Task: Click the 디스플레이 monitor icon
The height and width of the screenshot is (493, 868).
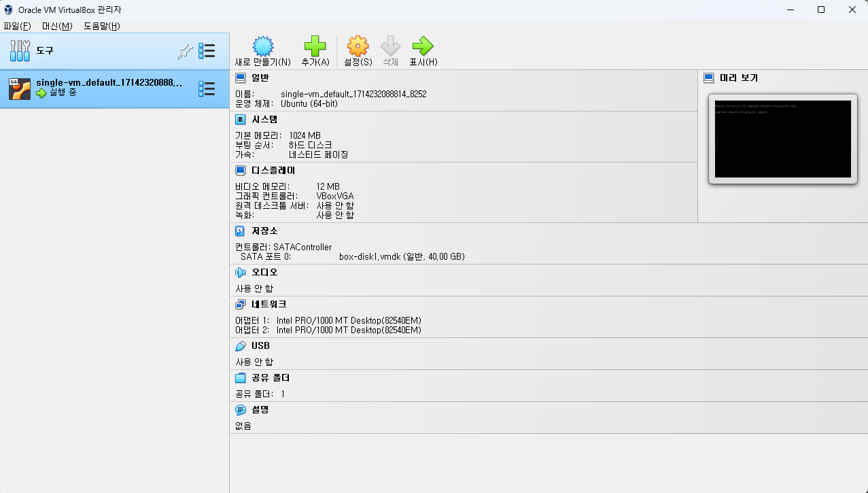Action: tap(240, 170)
